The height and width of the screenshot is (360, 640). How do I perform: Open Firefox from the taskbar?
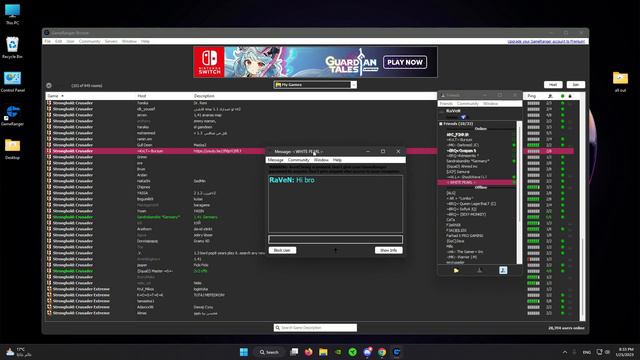click(309, 352)
